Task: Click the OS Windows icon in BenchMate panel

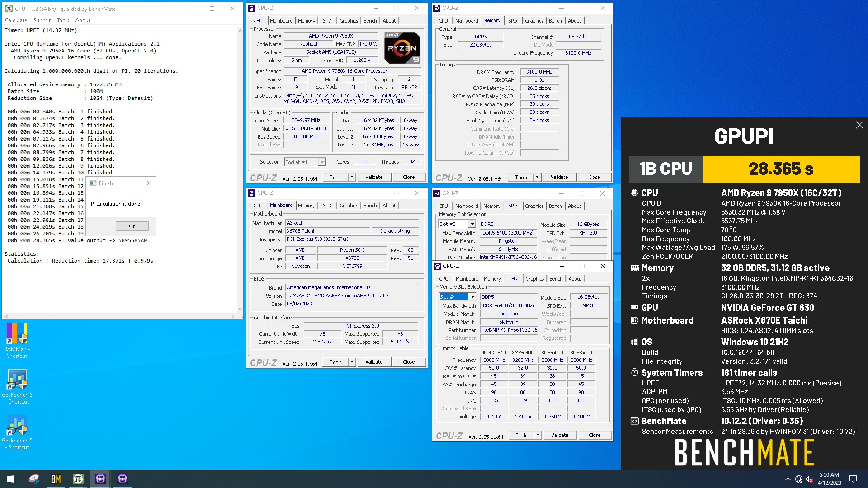Action: tap(634, 342)
